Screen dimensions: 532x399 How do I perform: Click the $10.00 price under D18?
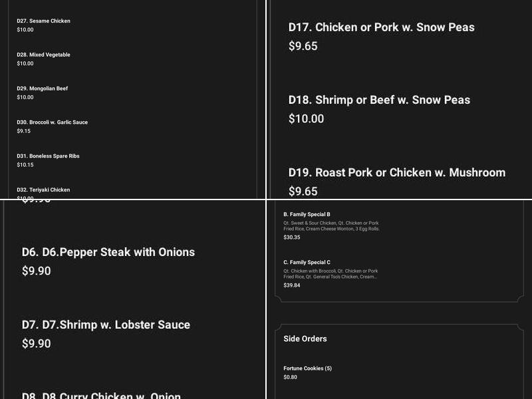click(307, 118)
